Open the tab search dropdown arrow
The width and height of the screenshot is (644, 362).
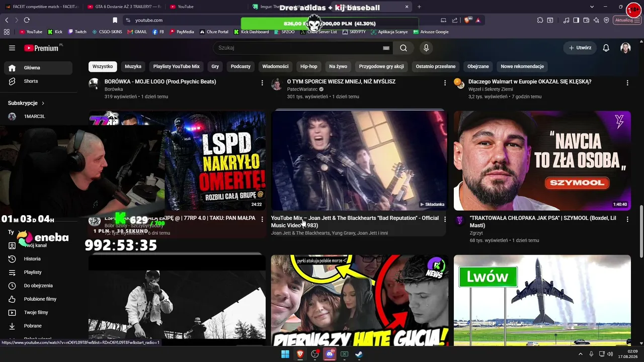(x=592, y=7)
